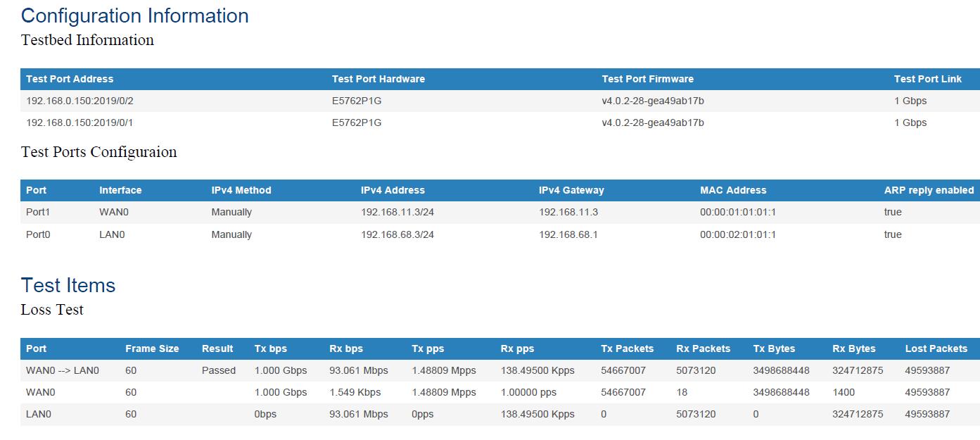Click the Frame Size column header
This screenshot has height=440, width=980.
pyautogui.click(x=152, y=348)
